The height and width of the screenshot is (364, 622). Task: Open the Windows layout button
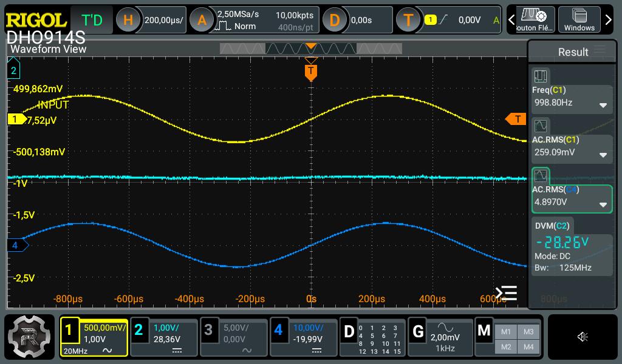point(579,19)
